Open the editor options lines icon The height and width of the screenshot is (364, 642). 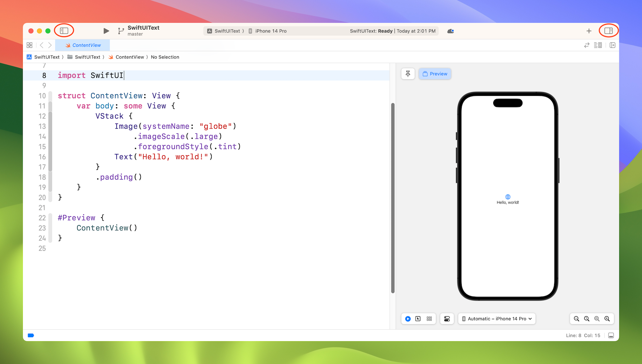(x=598, y=45)
